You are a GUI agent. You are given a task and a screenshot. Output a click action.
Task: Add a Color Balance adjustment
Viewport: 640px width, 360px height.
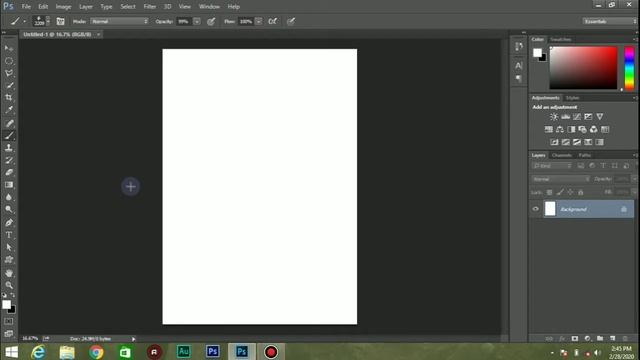[x=560, y=129]
